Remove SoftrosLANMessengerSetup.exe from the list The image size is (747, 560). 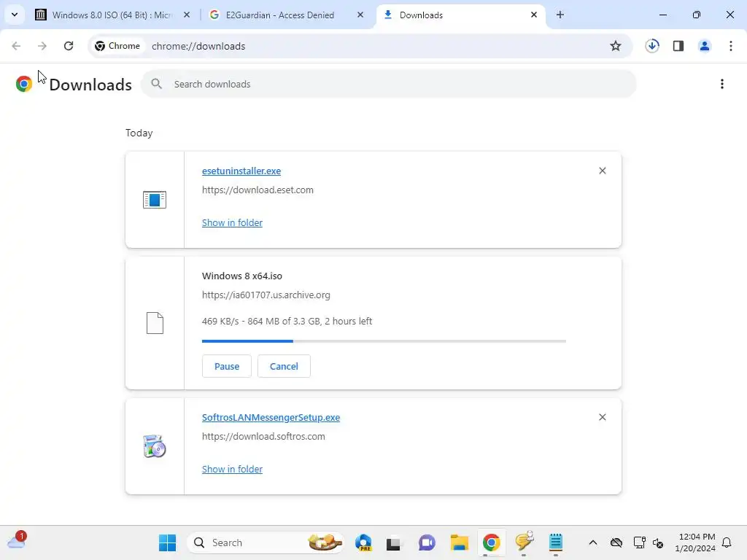click(x=602, y=417)
